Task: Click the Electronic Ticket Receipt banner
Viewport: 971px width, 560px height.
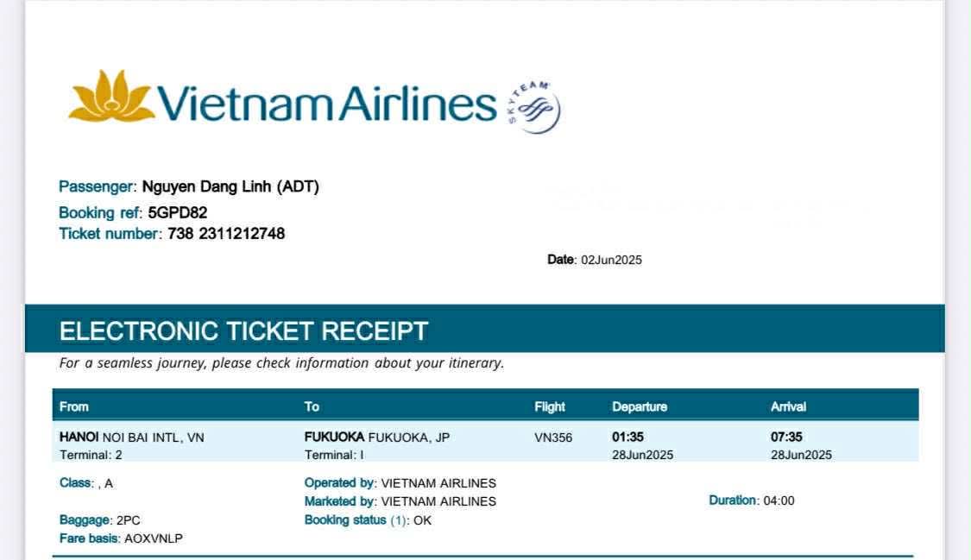Action: click(243, 330)
